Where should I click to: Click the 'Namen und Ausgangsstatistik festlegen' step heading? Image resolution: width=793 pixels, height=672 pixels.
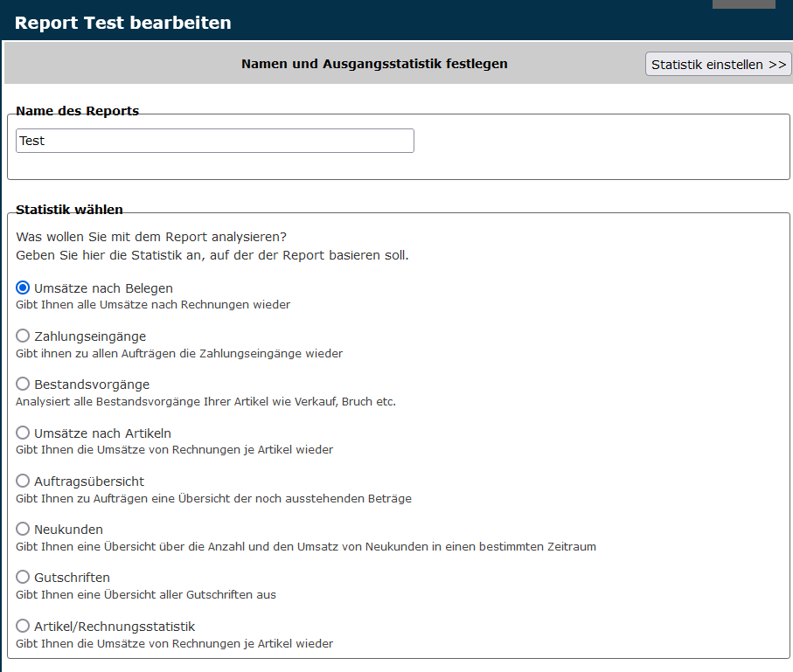point(374,64)
